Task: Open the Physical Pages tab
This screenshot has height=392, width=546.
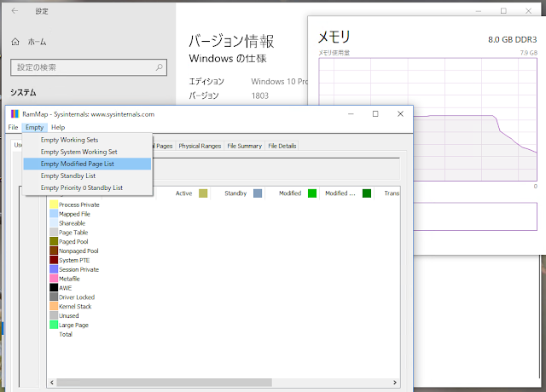Action: [164, 146]
